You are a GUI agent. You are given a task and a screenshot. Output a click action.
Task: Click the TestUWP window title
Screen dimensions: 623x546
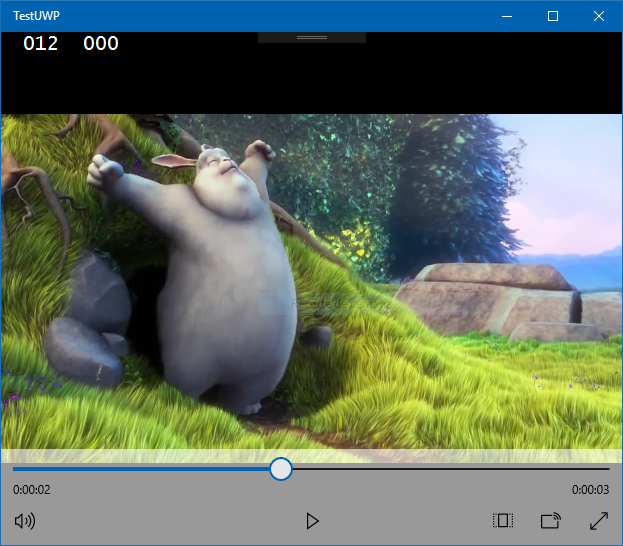coord(36,16)
